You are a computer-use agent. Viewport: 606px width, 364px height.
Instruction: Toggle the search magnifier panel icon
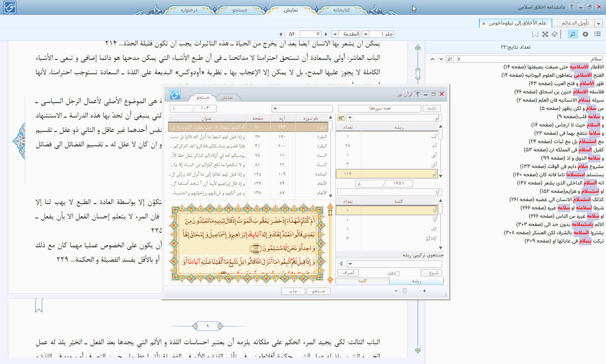coord(572,34)
